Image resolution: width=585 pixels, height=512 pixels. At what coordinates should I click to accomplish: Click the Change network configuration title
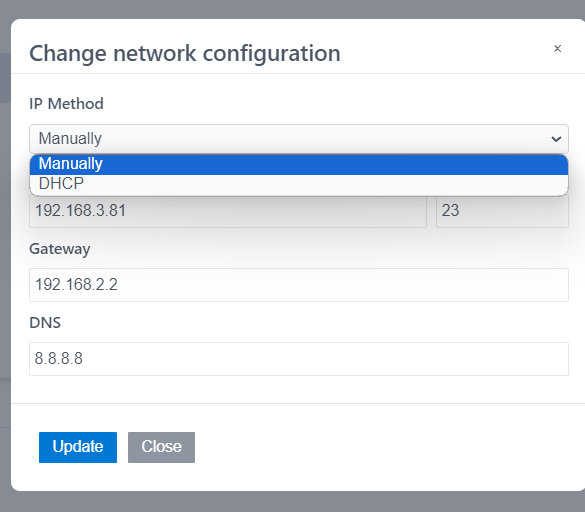(185, 53)
